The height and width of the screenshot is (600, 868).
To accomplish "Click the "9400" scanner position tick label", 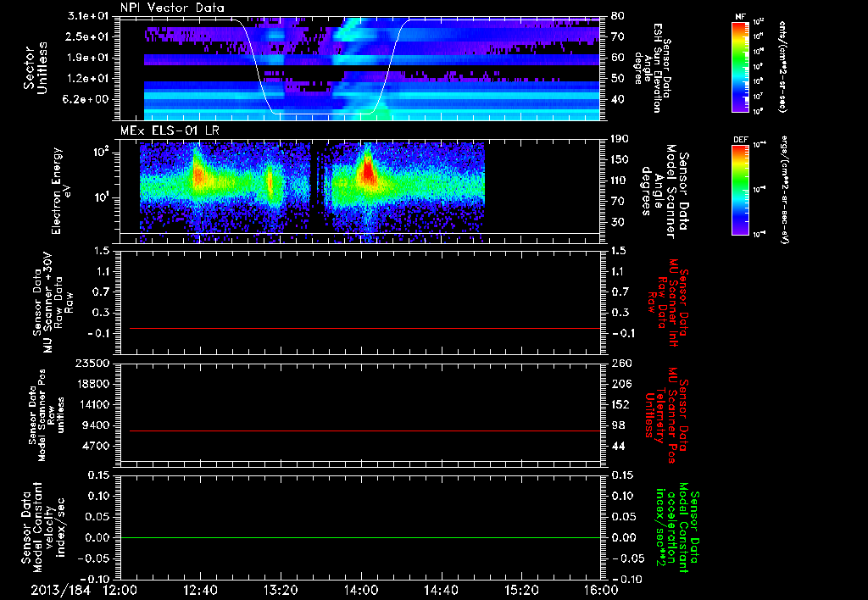I will (x=95, y=425).
